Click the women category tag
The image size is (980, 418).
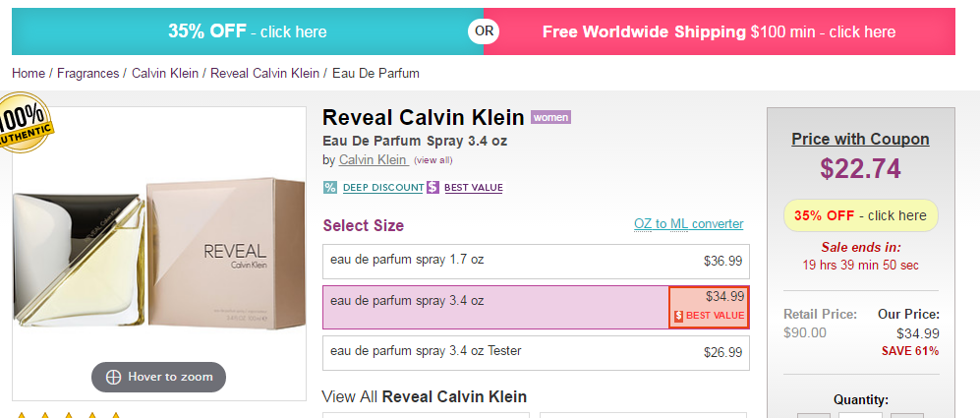[x=550, y=118]
